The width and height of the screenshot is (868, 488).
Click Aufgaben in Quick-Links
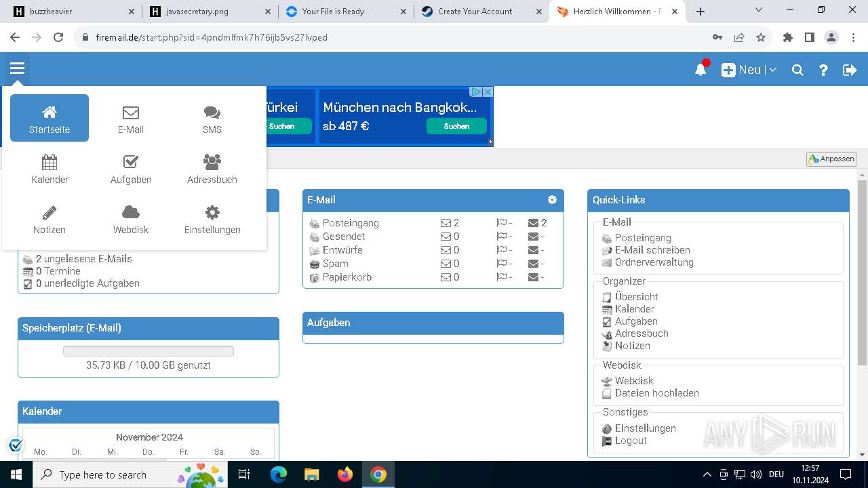click(636, 321)
